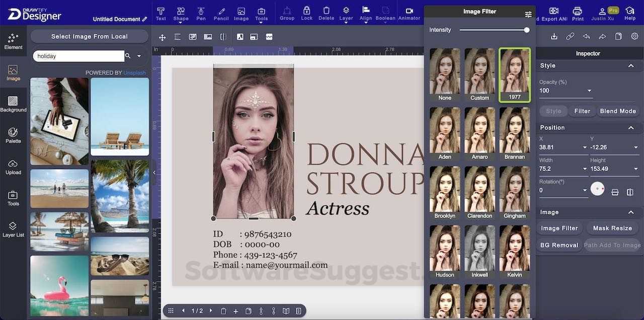644x320 pixels.
Task: Collapse the Position section
Action: point(631,127)
